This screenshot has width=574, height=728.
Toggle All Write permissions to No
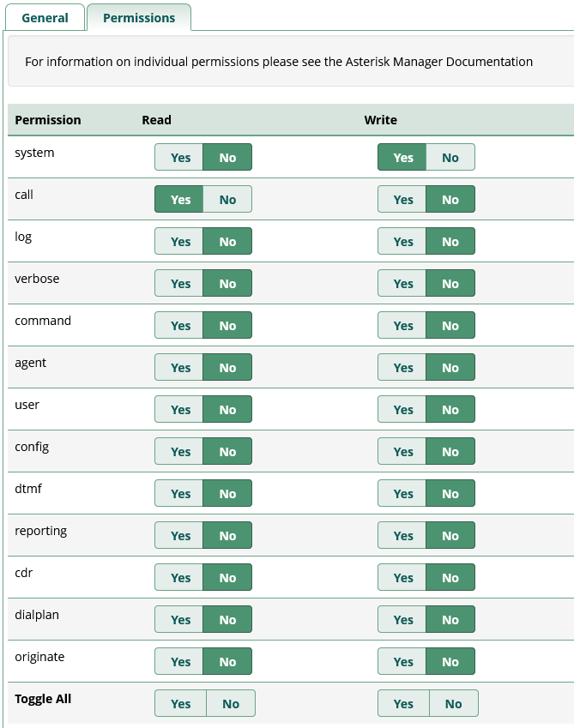coord(453,704)
